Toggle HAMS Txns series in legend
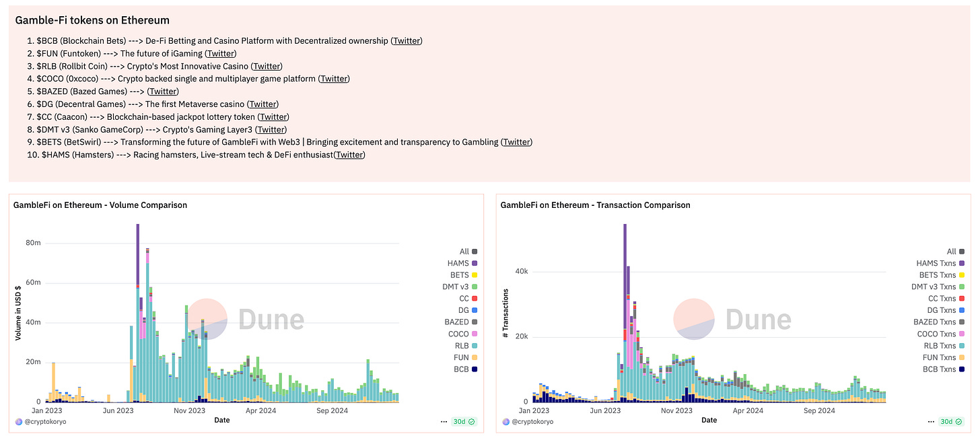Screen dimensions: 980x438 pos(942,263)
